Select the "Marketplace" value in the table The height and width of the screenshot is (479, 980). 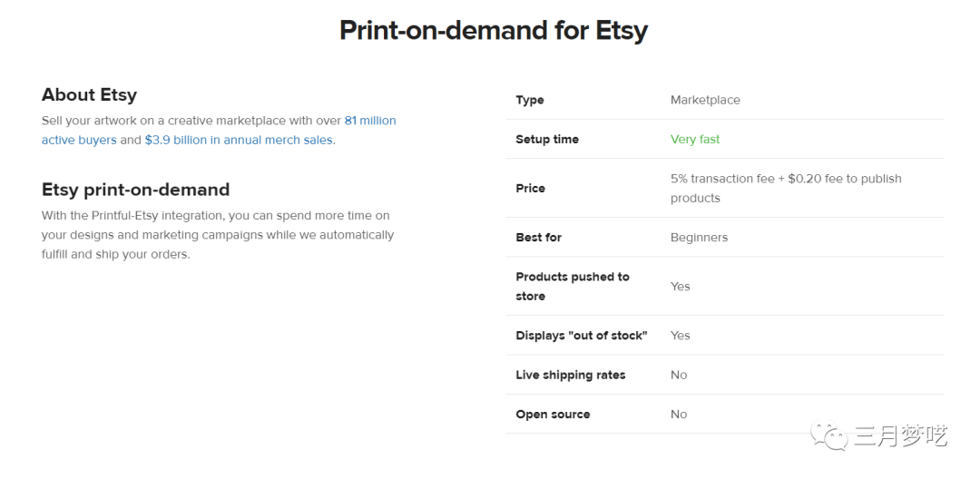705,100
